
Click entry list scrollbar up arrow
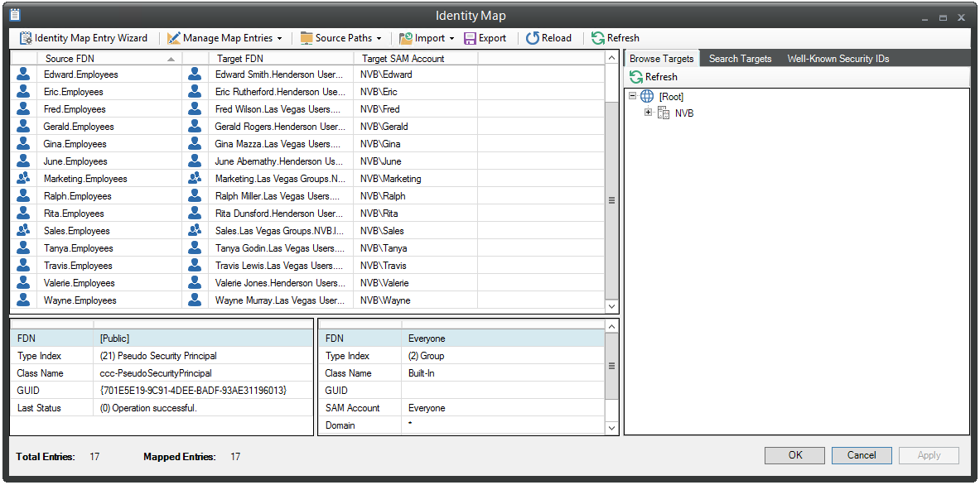[612, 58]
